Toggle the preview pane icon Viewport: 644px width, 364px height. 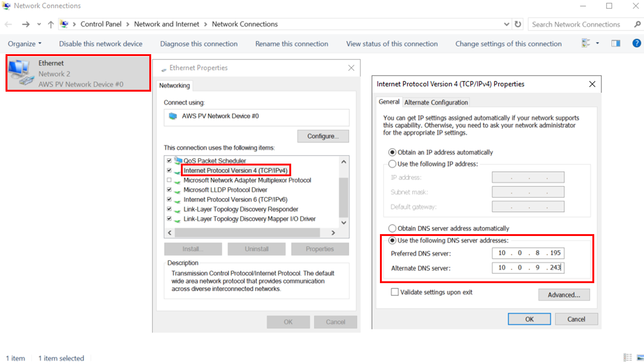(616, 43)
